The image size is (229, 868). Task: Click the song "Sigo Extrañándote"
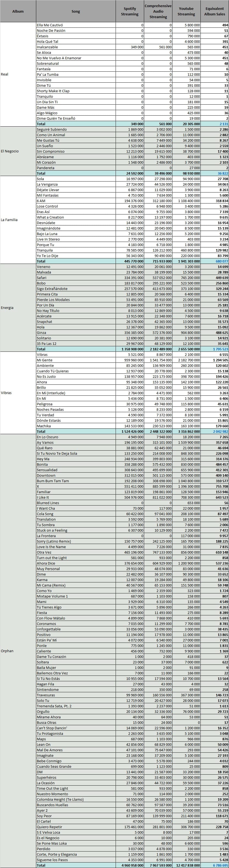coord(52,289)
